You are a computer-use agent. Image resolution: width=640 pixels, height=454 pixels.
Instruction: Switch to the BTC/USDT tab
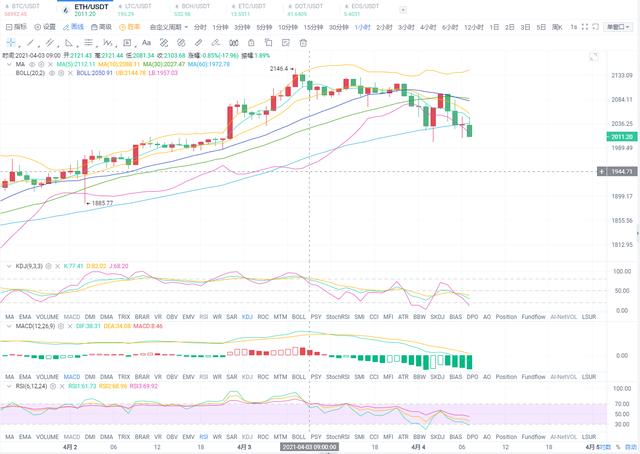[22, 10]
